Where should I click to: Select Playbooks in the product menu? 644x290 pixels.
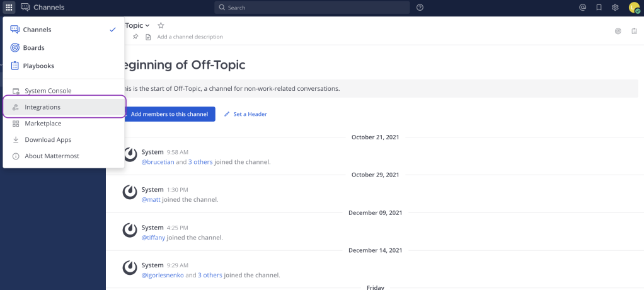point(64,66)
